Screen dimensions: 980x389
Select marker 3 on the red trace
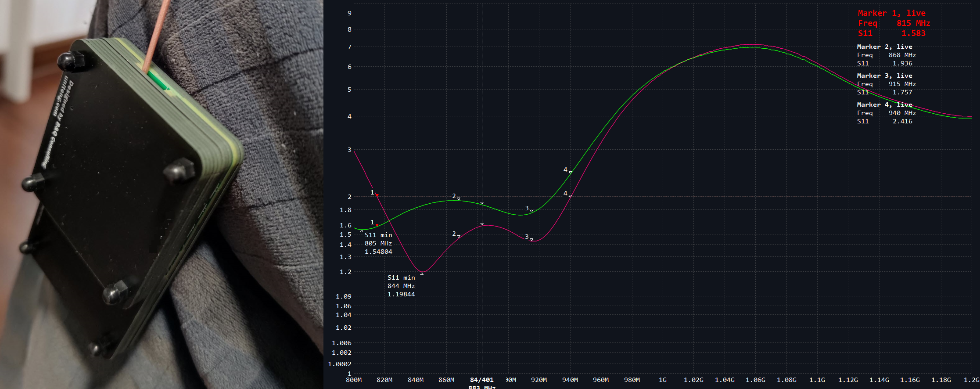point(531,240)
